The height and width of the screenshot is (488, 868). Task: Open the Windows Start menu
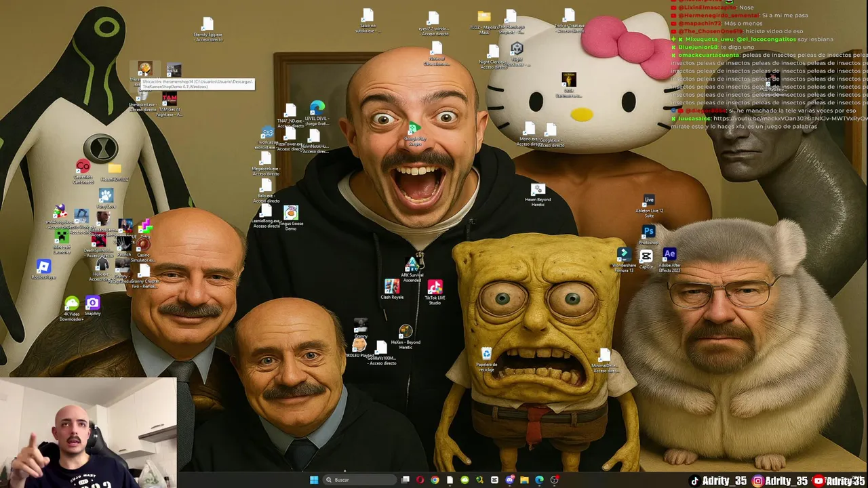coord(314,480)
